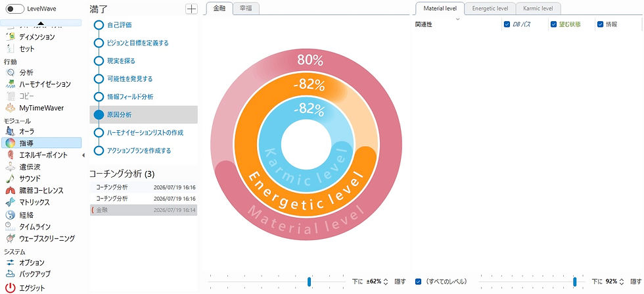Uncheck the すべてのレベル checkbox
Image resolution: width=644 pixels, height=294 pixels.
pos(419,282)
